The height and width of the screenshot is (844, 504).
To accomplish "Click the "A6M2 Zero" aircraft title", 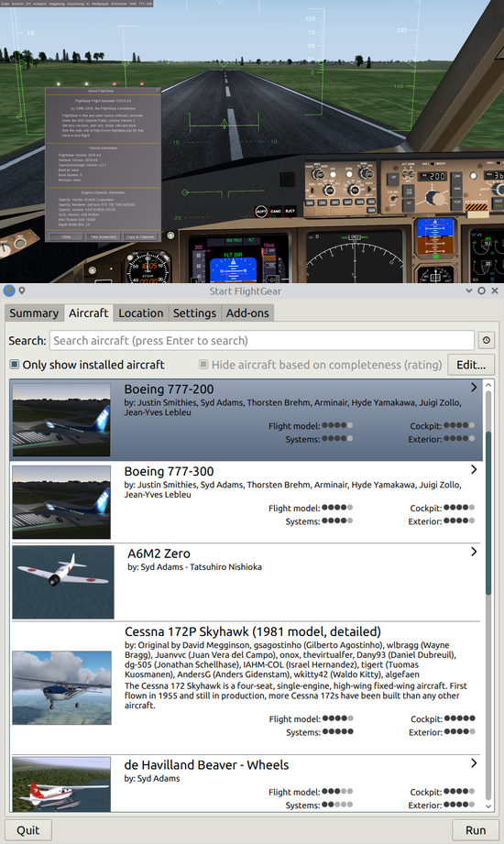I will (x=159, y=554).
